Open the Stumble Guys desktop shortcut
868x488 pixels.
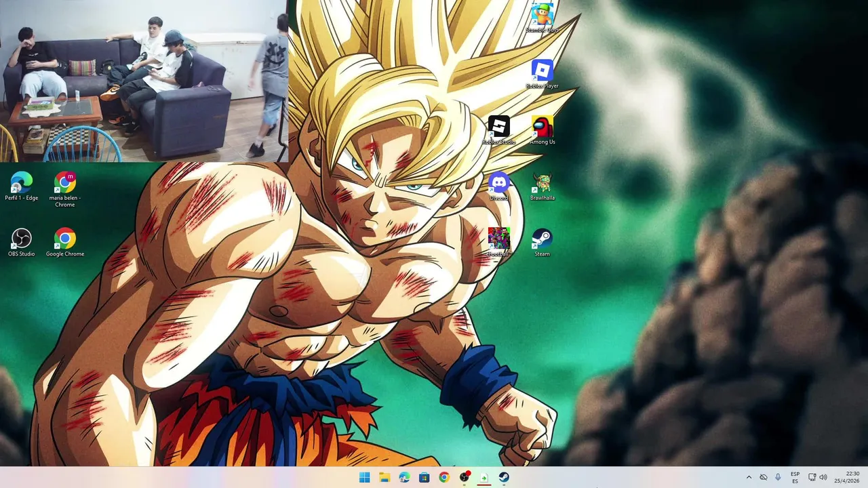click(542, 18)
